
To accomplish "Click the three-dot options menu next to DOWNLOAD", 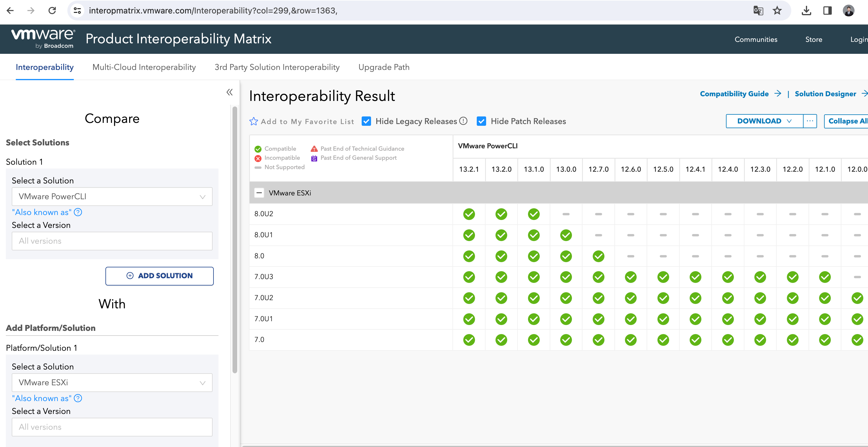I will [810, 121].
